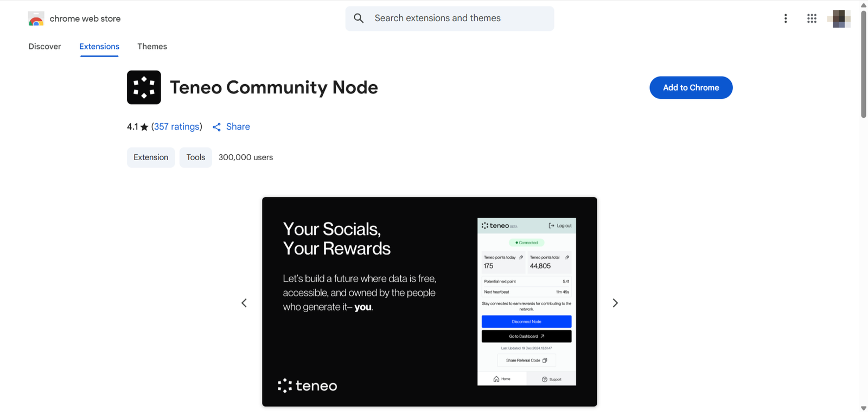
Task: Click the rating star icon
Action: click(x=144, y=127)
